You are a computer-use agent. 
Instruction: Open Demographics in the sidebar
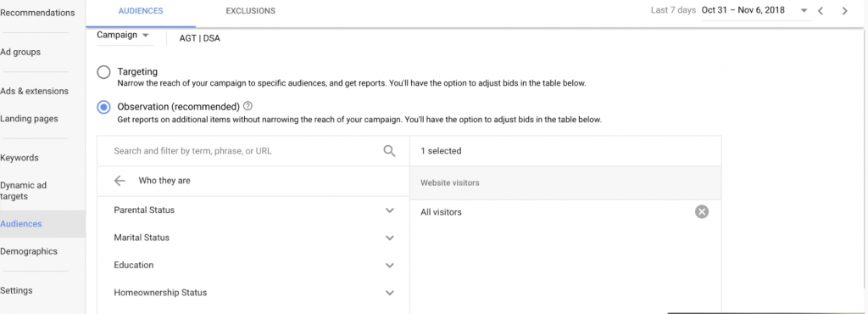(29, 251)
